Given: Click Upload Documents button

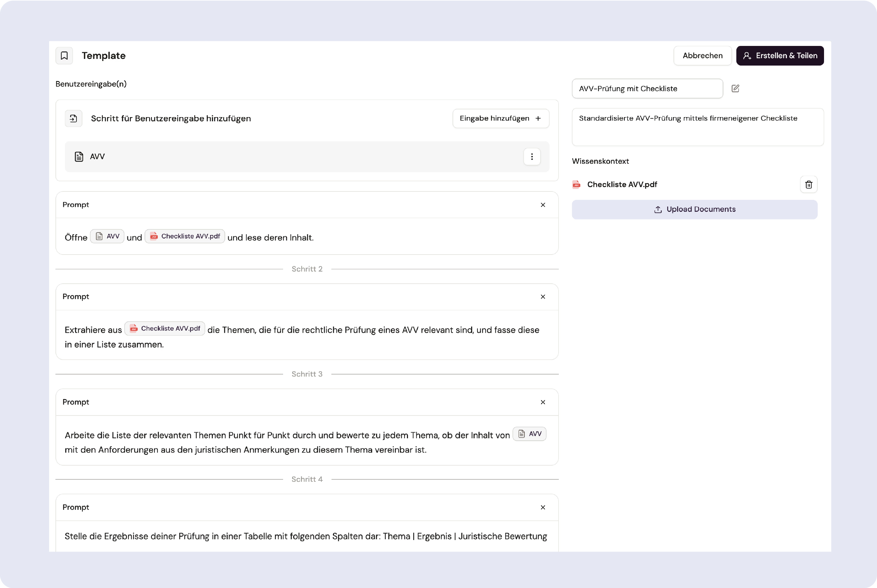Looking at the screenshot, I should 694,209.
